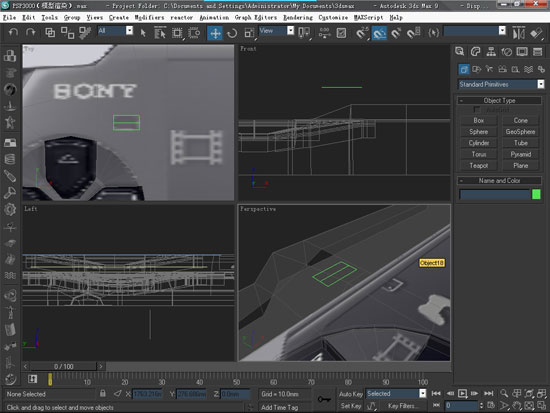The height and width of the screenshot is (413, 550).
Task: Click the GeoSphere primitive button
Action: [520, 132]
